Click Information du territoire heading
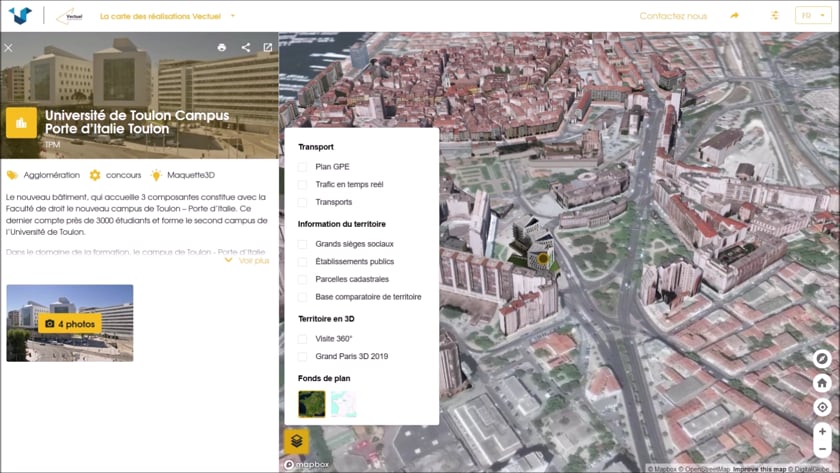 (x=341, y=224)
